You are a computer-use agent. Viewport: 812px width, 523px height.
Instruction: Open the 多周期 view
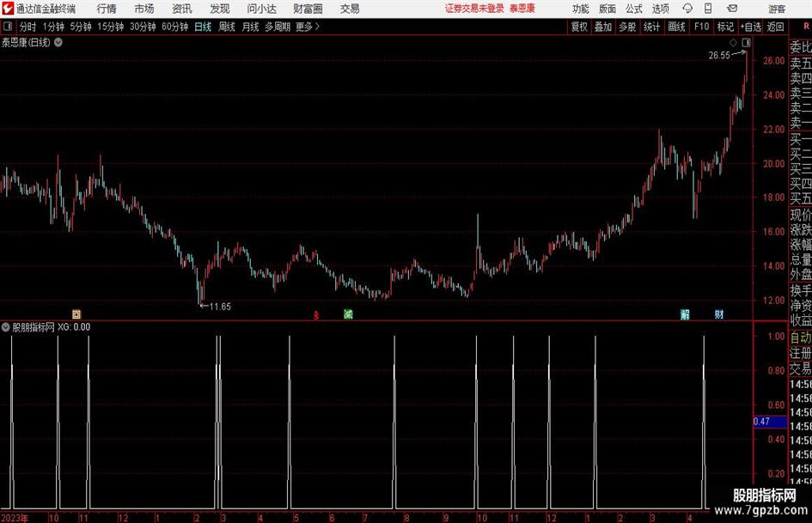278,27
